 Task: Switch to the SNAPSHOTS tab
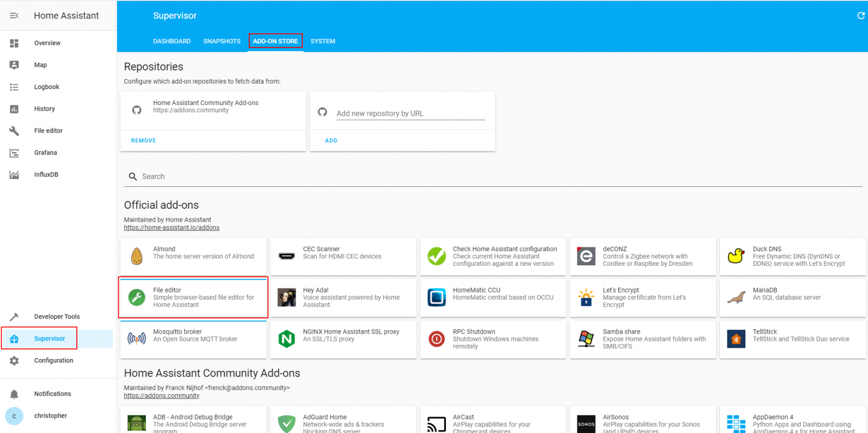(x=222, y=41)
